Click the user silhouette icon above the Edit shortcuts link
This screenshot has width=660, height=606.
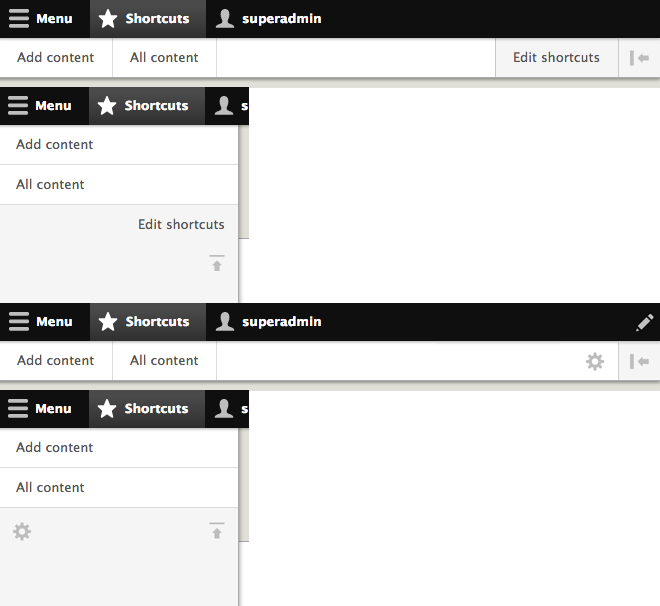pyautogui.click(x=225, y=105)
